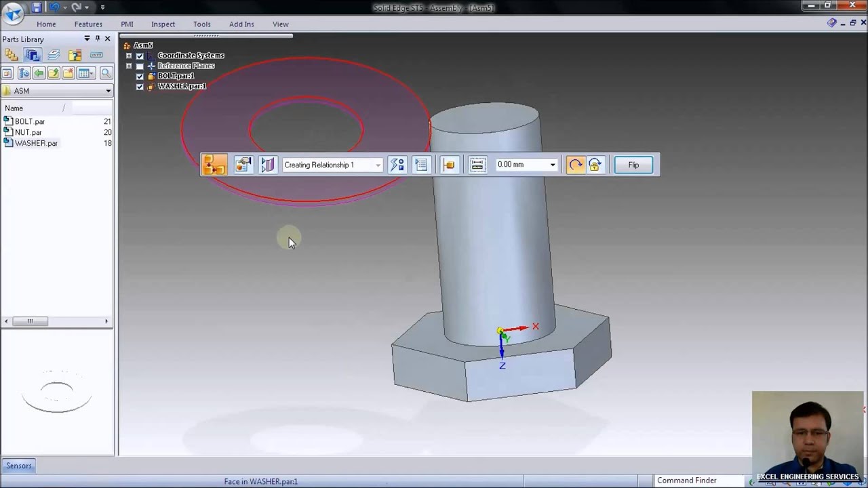Viewport: 868px width, 488px height.
Task: Open the PMI tab
Action: (x=127, y=24)
